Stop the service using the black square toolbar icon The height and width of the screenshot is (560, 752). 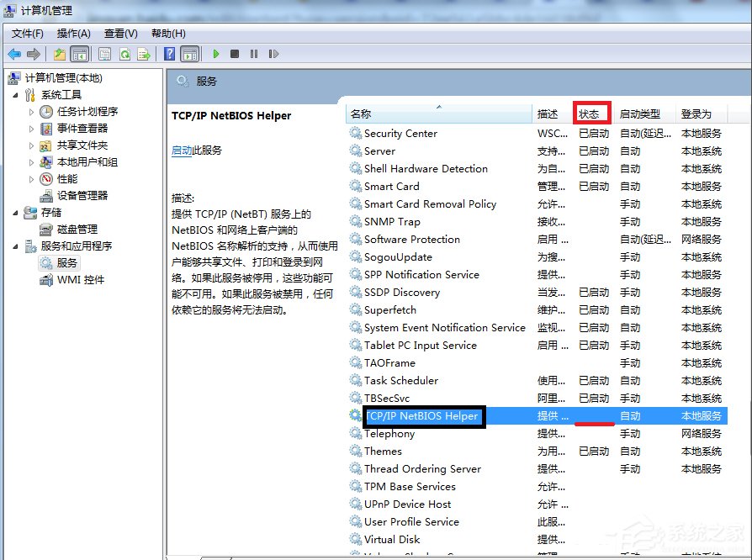pos(236,54)
